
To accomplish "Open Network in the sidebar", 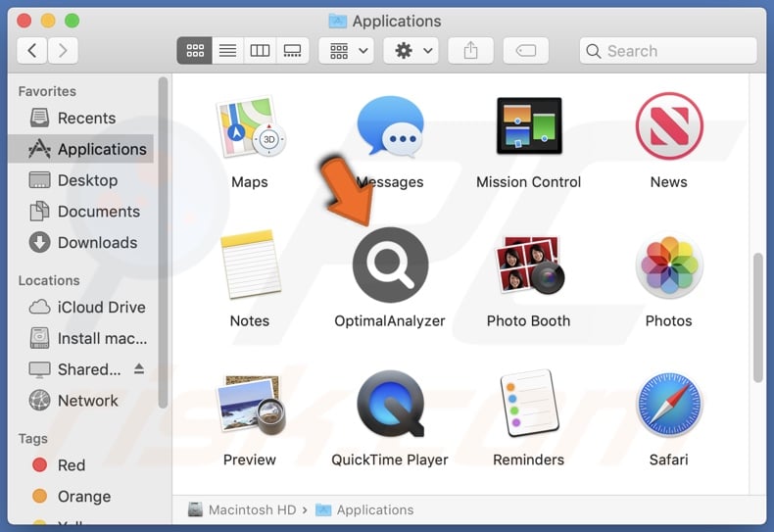I will tap(81, 401).
